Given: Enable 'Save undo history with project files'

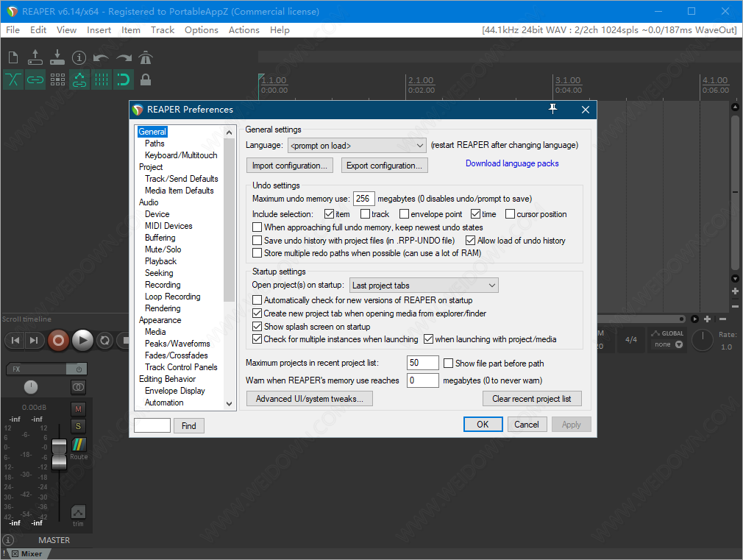Looking at the screenshot, I should pos(257,241).
